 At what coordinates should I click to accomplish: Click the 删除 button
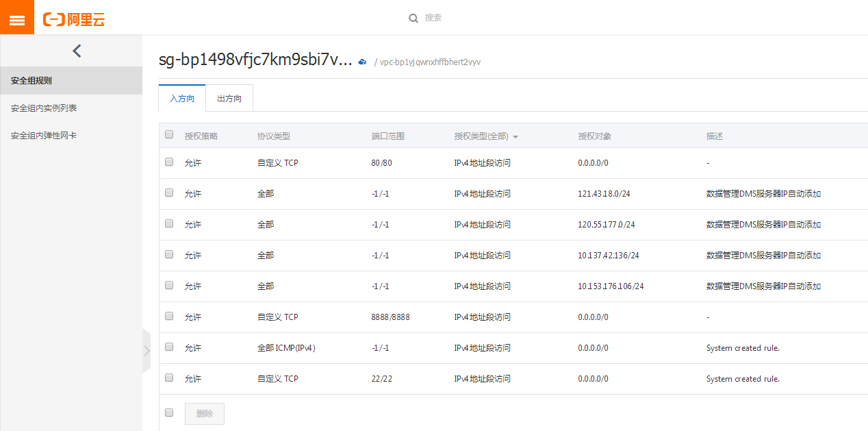[204, 414]
